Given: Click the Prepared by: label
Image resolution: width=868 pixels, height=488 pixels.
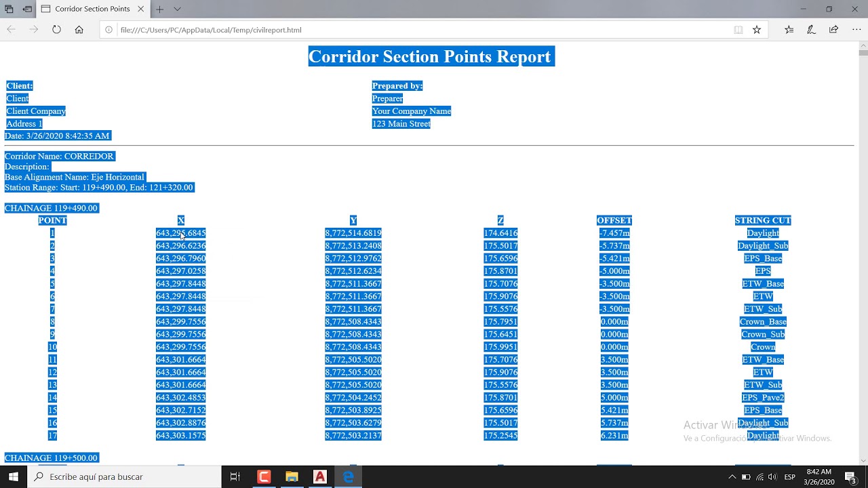Looking at the screenshot, I should (397, 86).
